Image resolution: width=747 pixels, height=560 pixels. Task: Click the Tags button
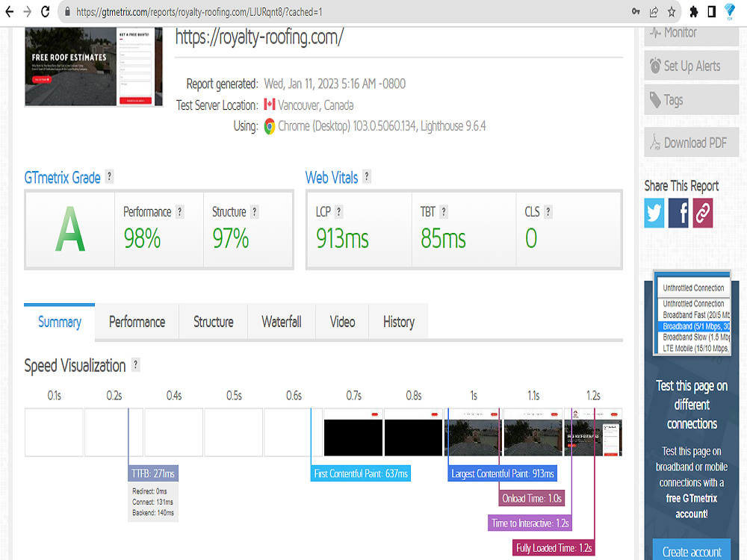(x=691, y=100)
